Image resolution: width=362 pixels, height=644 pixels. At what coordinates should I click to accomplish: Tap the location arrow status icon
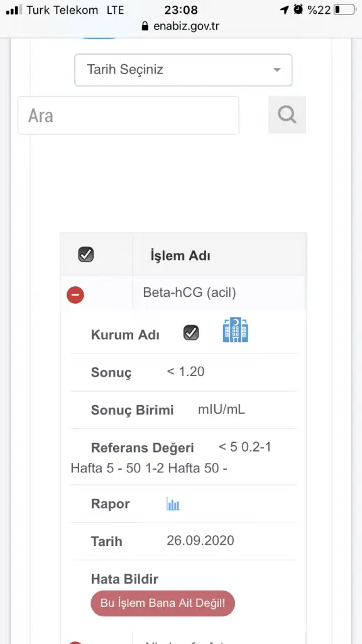click(x=285, y=10)
